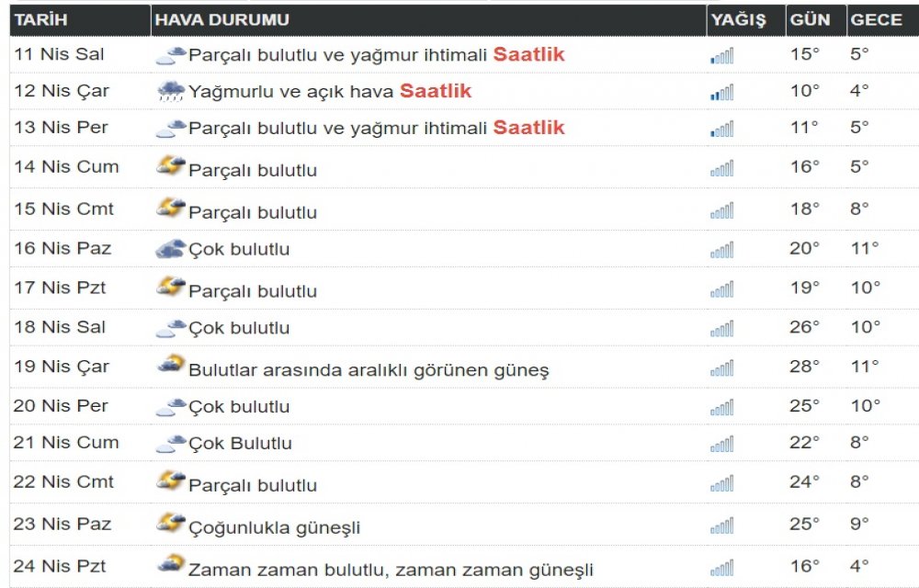This screenshot has height=588, width=919.
Task: Click the precipitation bars for 12 Nis Çar
Action: [721, 91]
